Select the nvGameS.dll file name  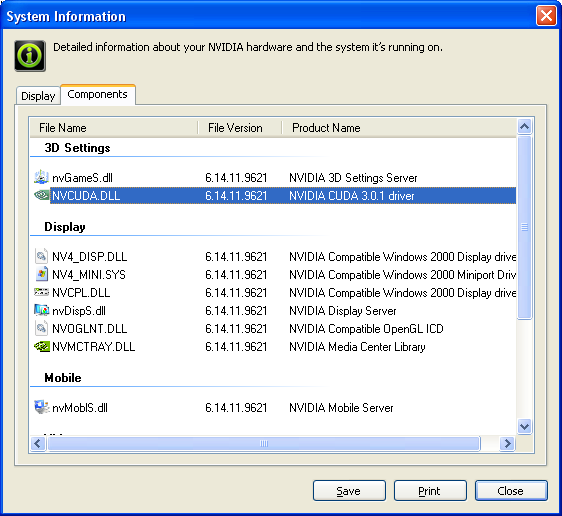click(82, 178)
